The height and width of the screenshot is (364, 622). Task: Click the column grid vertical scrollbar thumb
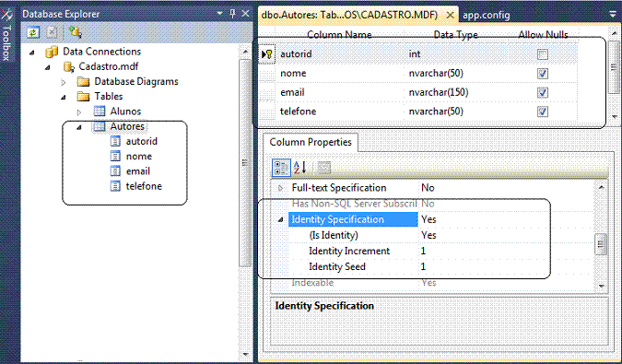[614, 67]
